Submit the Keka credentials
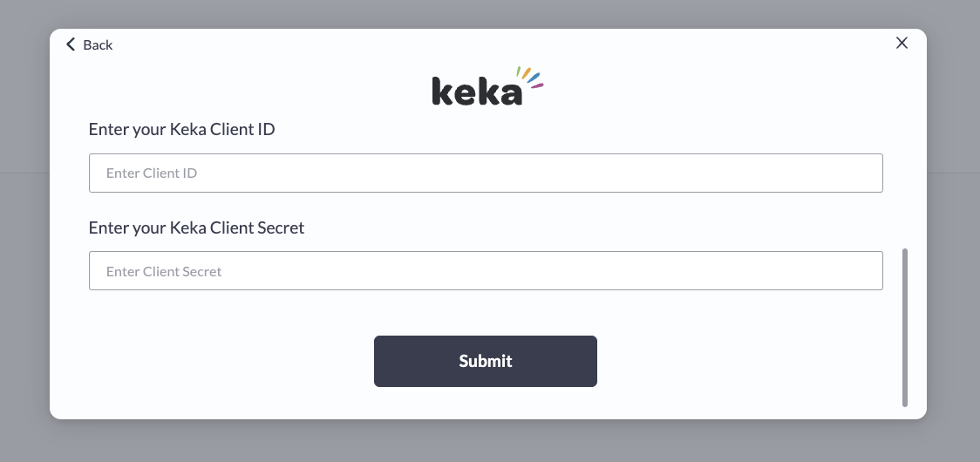The height and width of the screenshot is (462, 980). 486,362
